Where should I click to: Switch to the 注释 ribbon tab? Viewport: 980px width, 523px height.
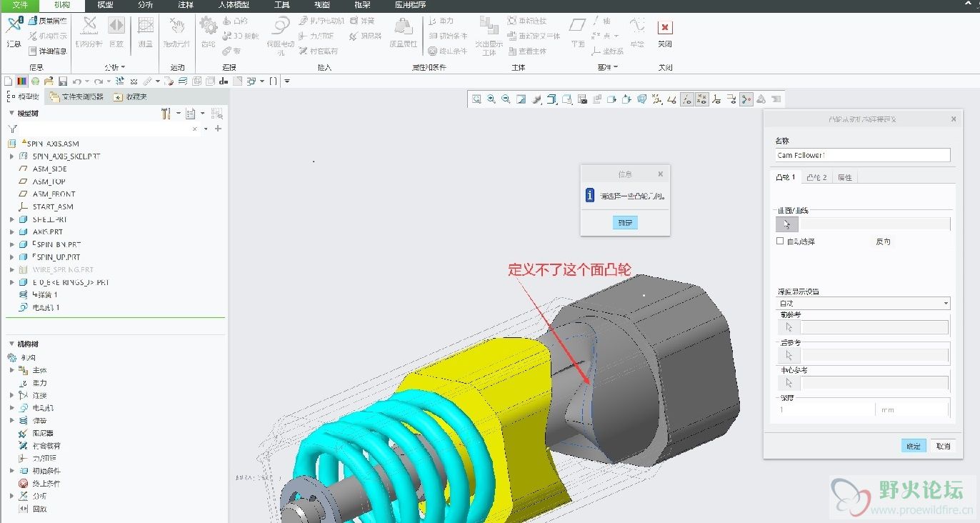185,5
